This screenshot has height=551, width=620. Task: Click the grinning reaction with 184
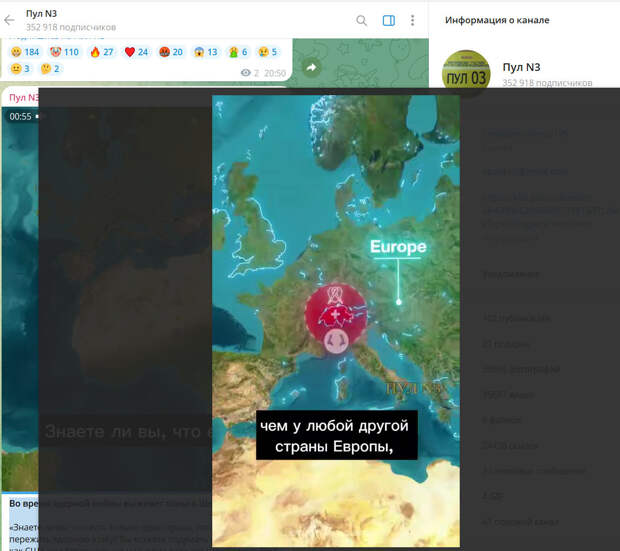[x=25, y=52]
